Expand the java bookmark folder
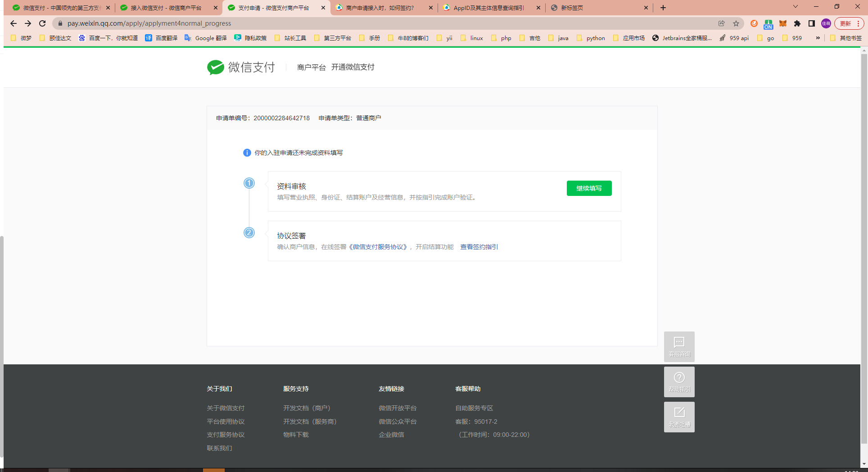 pyautogui.click(x=558, y=38)
